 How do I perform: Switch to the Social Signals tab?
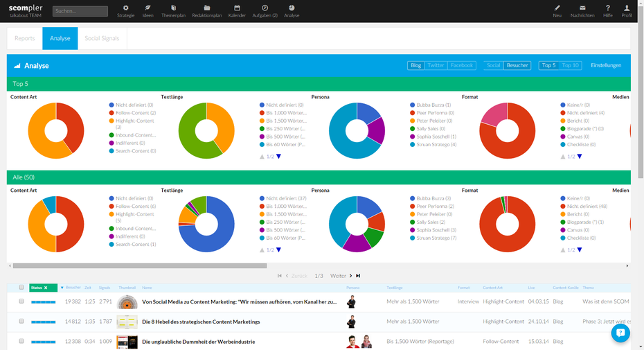(102, 38)
